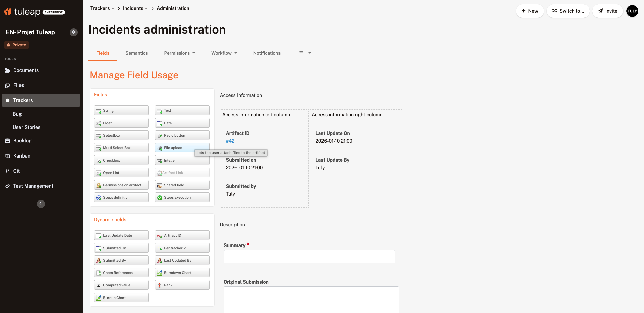Open artifact link #42
This screenshot has height=313, width=644.
tap(230, 141)
